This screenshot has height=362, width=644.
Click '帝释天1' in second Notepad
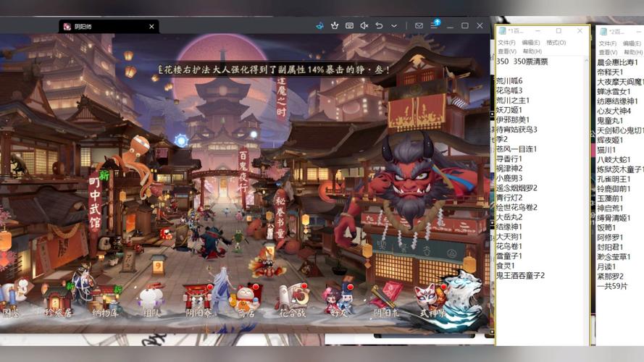(610, 72)
